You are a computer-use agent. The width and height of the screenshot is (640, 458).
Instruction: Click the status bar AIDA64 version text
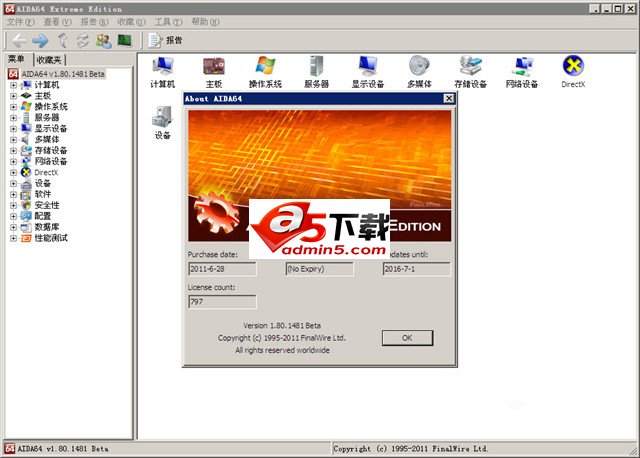[63, 449]
